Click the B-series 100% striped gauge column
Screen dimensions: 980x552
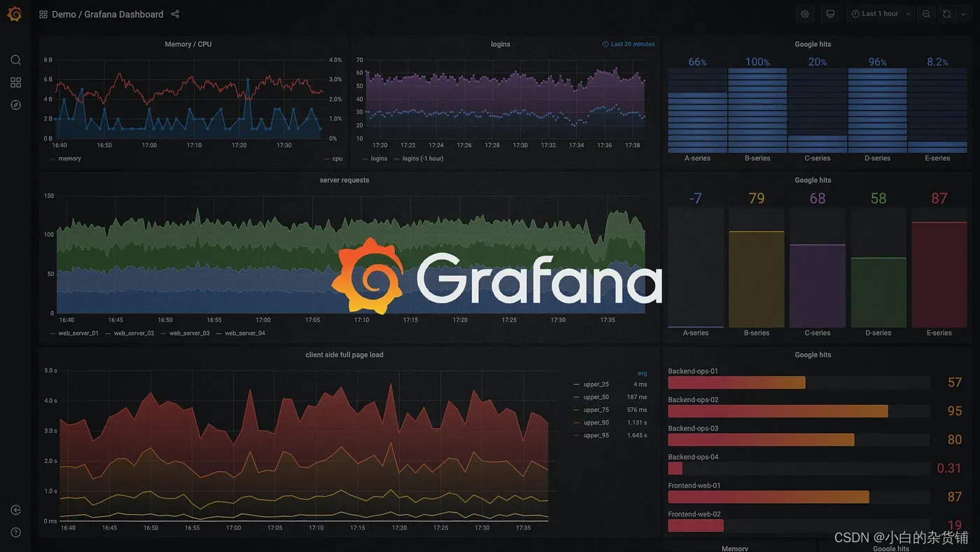[757, 111]
